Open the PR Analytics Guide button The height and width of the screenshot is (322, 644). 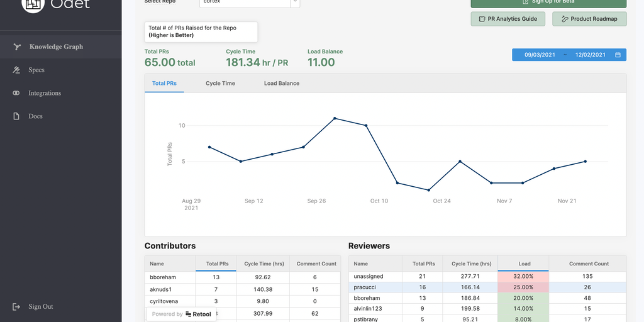pyautogui.click(x=508, y=19)
